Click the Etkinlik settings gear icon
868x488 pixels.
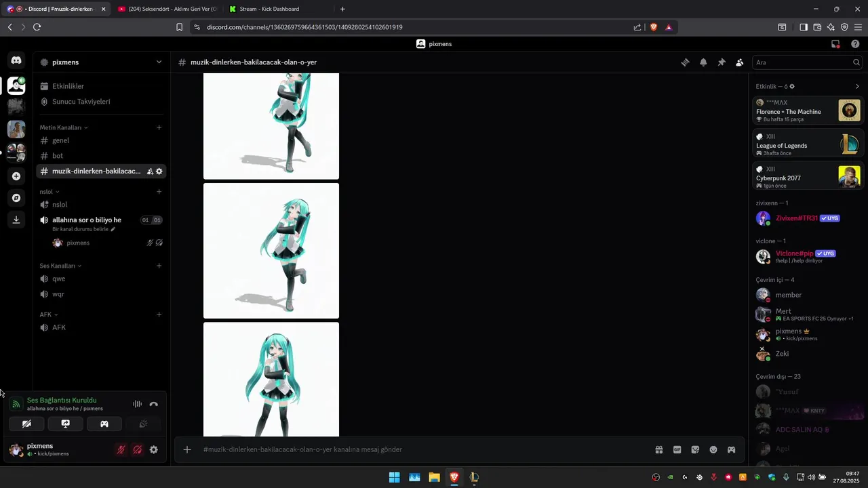point(792,87)
